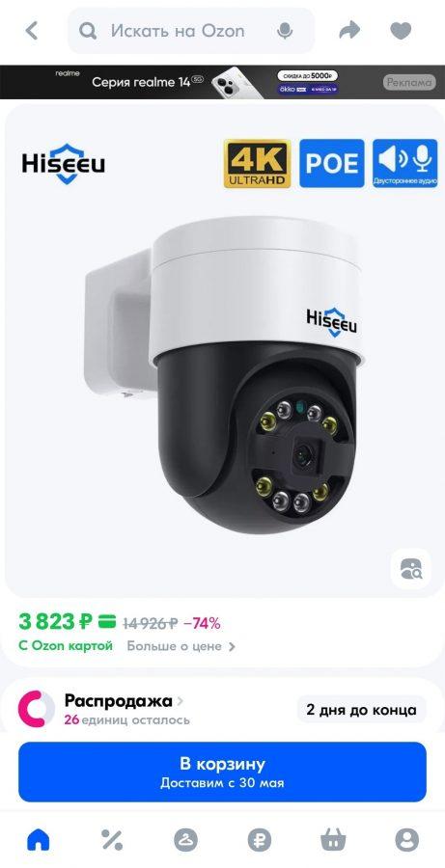Screen dimensions: 445x868
Task: Open the Home tab in the bottom bar
Action: [39, 840]
